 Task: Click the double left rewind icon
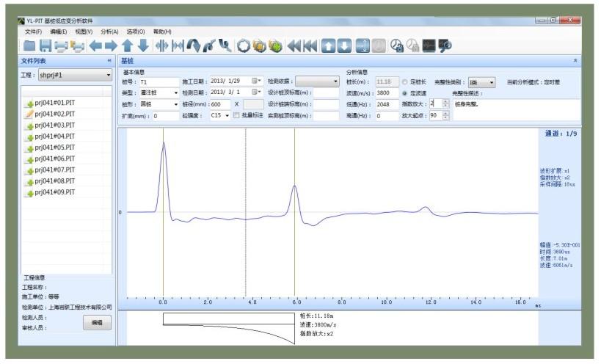[294, 46]
